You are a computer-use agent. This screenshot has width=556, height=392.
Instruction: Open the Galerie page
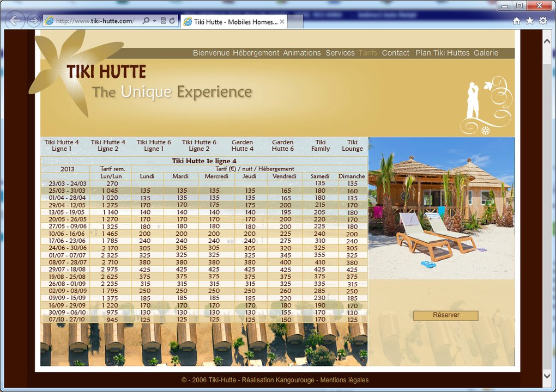click(x=486, y=53)
